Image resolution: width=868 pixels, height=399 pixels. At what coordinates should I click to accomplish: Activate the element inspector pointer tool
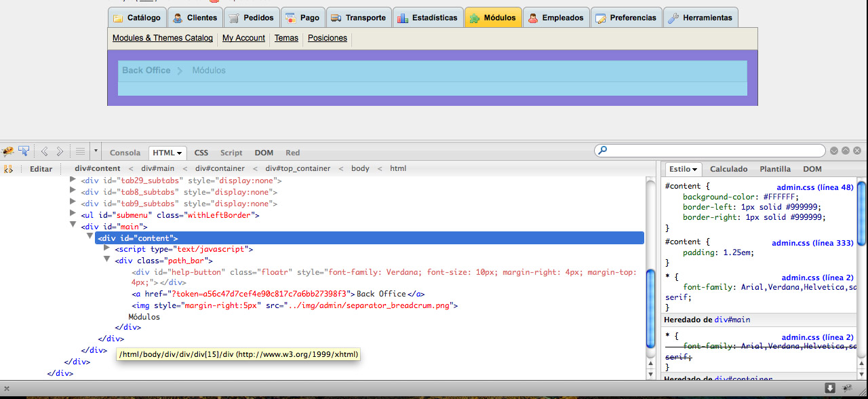pyautogui.click(x=24, y=151)
